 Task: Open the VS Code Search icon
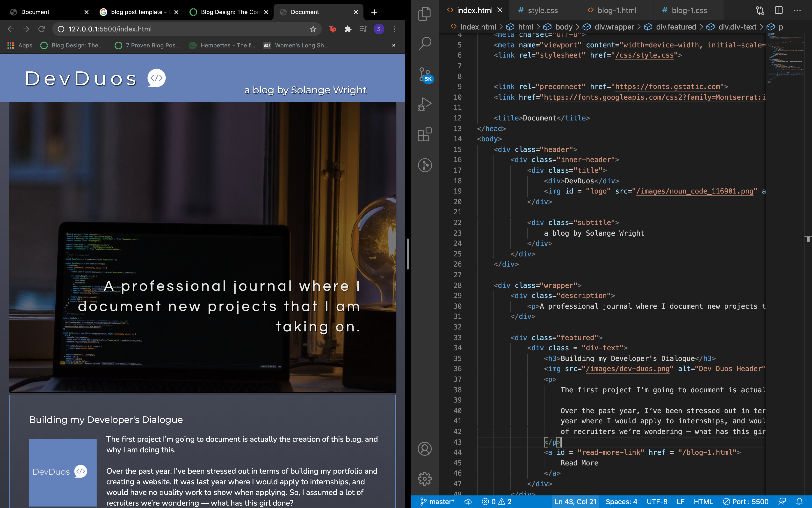(x=425, y=44)
